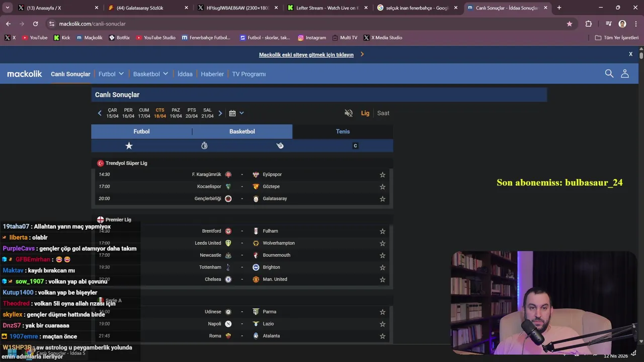Favorite the Tottenham - Brighton match
This screenshot has width=644, height=362.
point(382,267)
